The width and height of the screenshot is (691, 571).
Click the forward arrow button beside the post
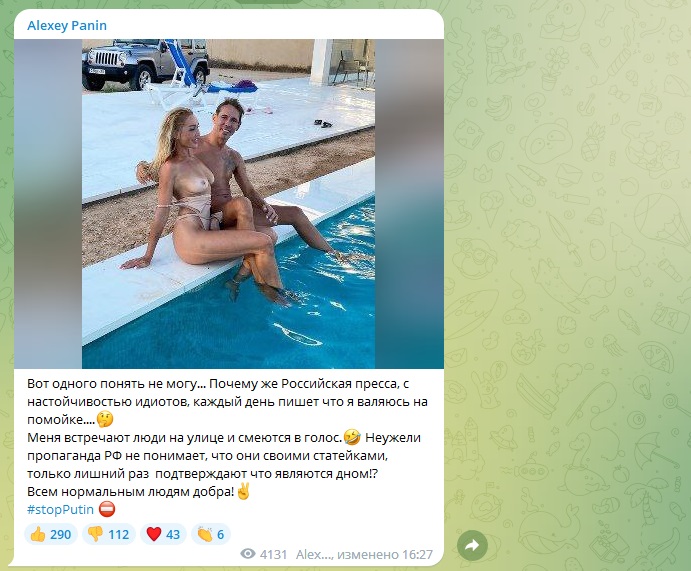(472, 546)
